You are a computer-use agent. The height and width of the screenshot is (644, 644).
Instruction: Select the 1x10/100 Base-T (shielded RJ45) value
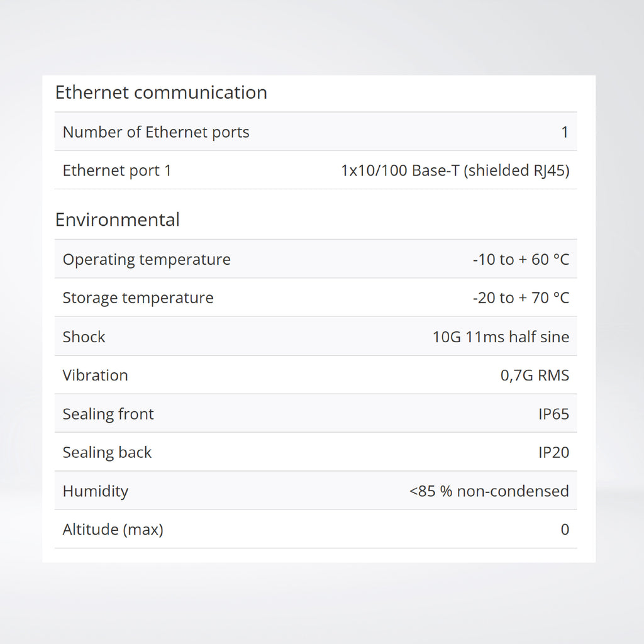point(455,170)
